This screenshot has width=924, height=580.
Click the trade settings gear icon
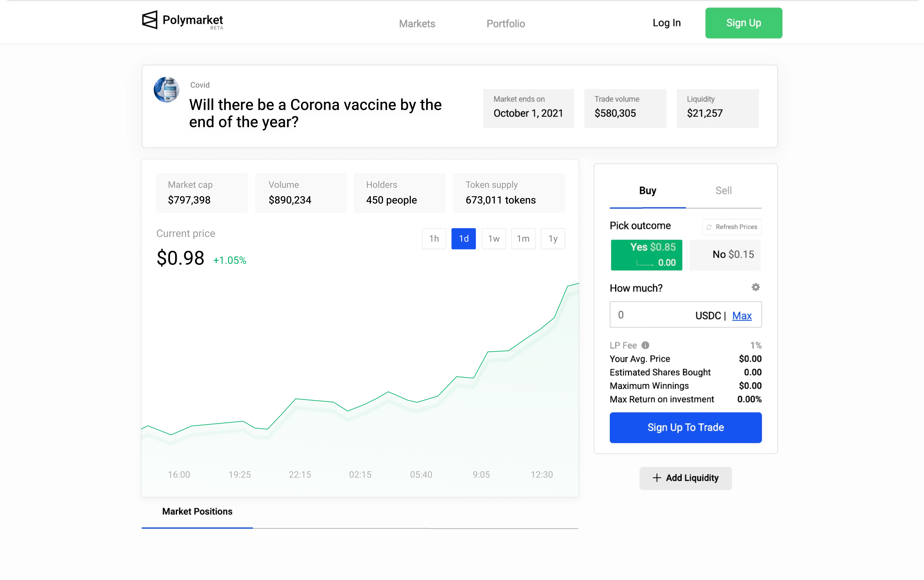click(x=755, y=287)
